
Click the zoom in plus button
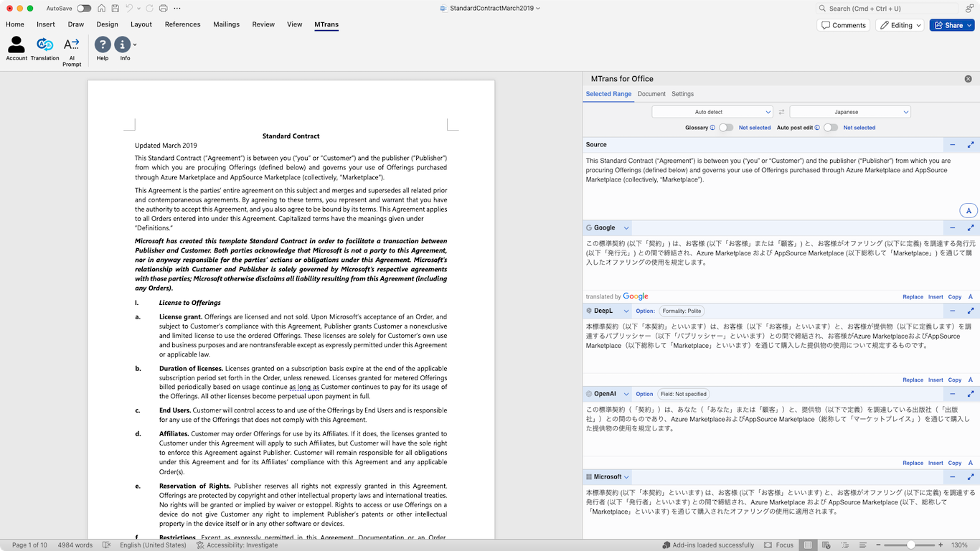click(941, 545)
